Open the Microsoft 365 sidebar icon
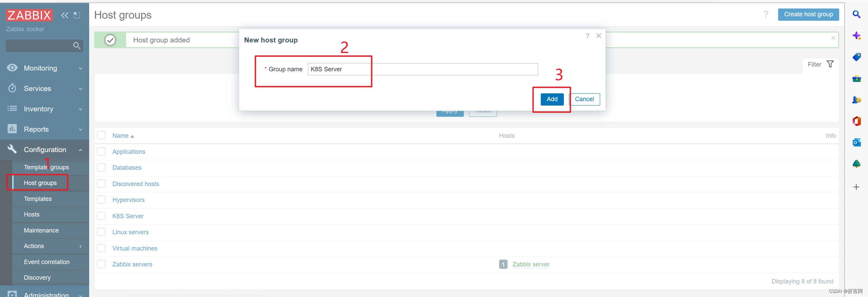Viewport: 868px width, 297px height. pos(856,121)
